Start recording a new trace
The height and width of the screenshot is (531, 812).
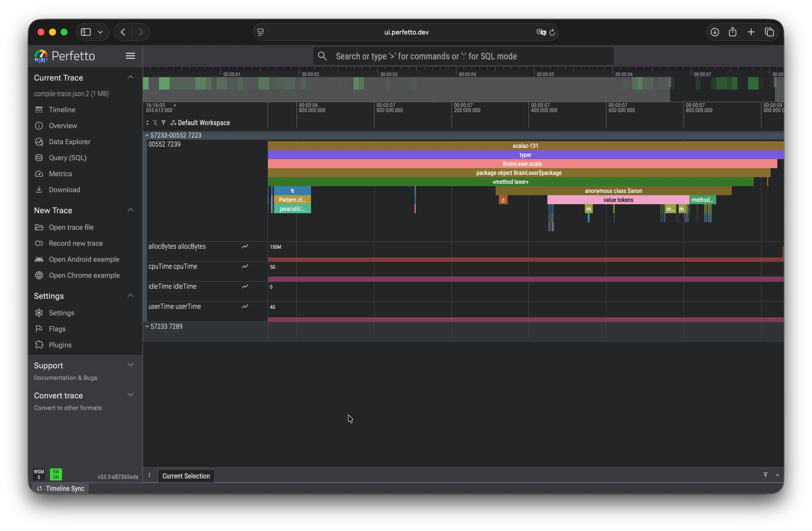tap(75, 243)
